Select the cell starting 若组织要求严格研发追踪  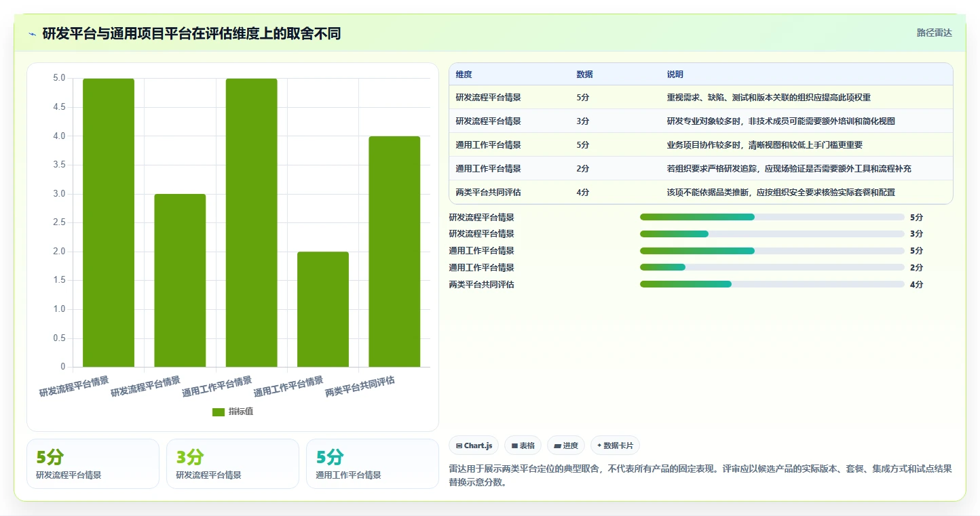(x=789, y=169)
